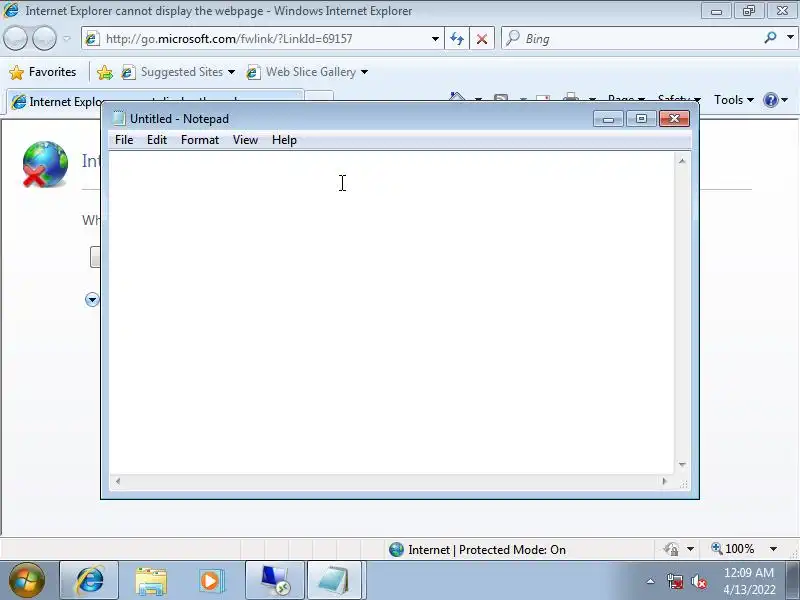Viewport: 800px width, 600px height.
Task: Click the 100% zoom level button
Action: (x=733, y=549)
